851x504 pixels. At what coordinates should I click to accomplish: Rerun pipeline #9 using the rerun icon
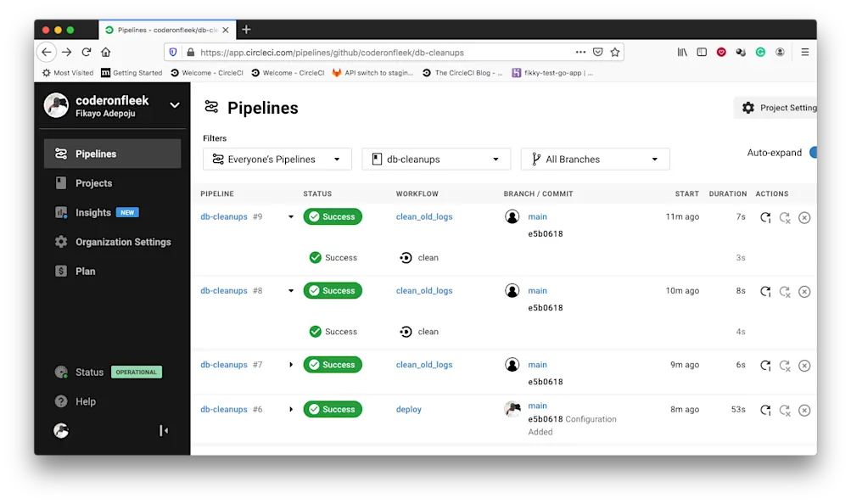point(764,216)
